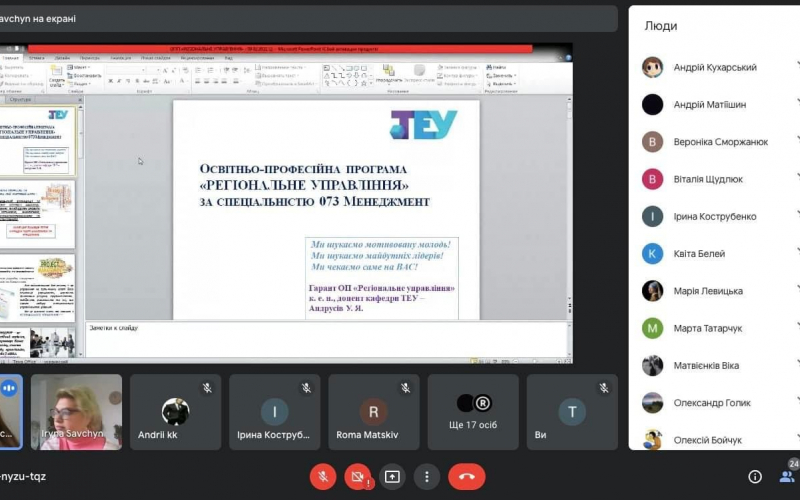Select the third slide thumbnail with PROJECT cloud

(x=37, y=288)
